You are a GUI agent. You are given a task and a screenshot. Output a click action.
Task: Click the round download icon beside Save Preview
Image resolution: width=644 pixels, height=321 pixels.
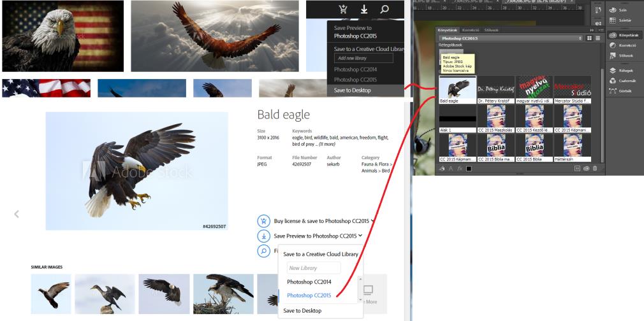(x=264, y=236)
